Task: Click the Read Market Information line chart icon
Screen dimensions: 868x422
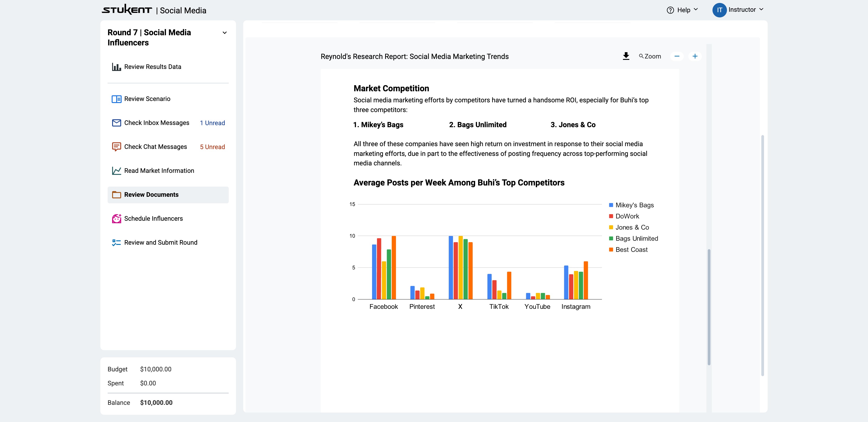Action: coord(116,171)
